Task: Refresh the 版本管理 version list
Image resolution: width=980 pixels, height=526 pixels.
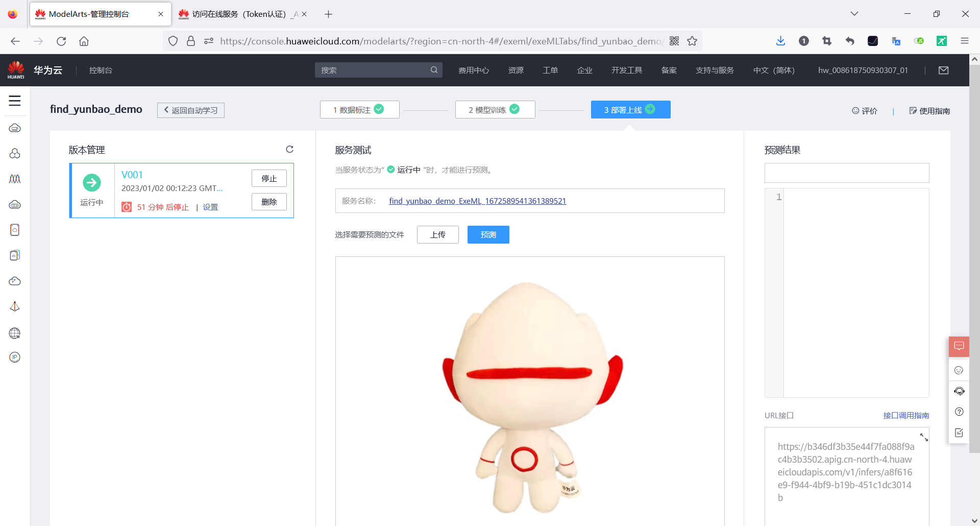Action: pyautogui.click(x=289, y=149)
